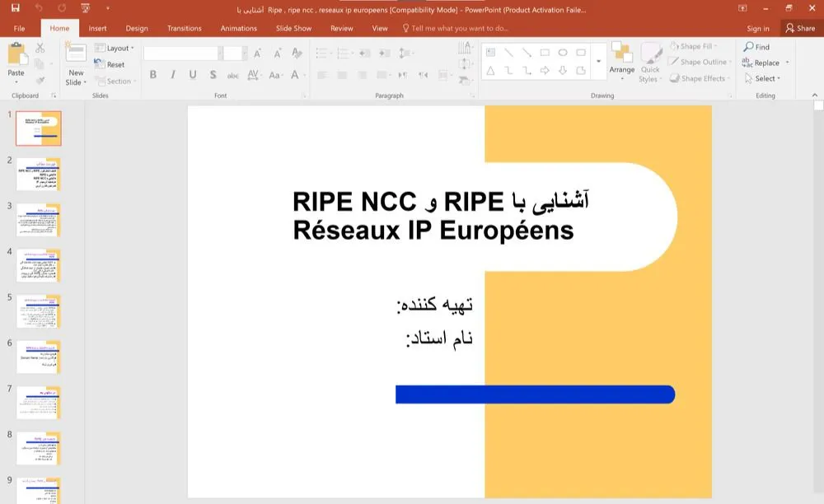Open the Slide Show ribbon tab

tap(293, 27)
